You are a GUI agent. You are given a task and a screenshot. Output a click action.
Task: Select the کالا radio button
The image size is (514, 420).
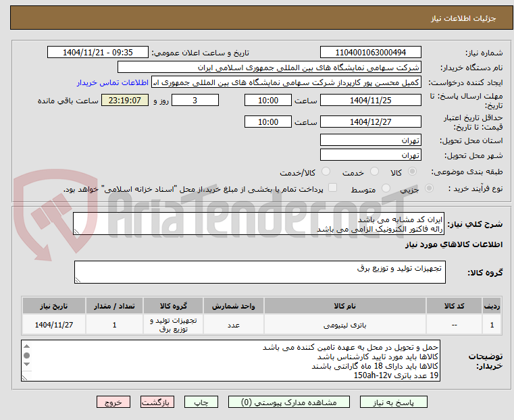[413, 172]
